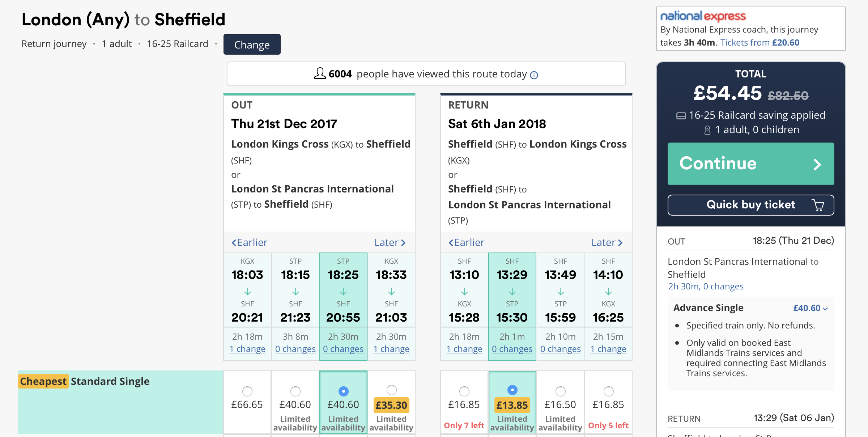The image size is (868, 437).
Task: Click the arrow icon on Continue button
Action: pos(817,165)
